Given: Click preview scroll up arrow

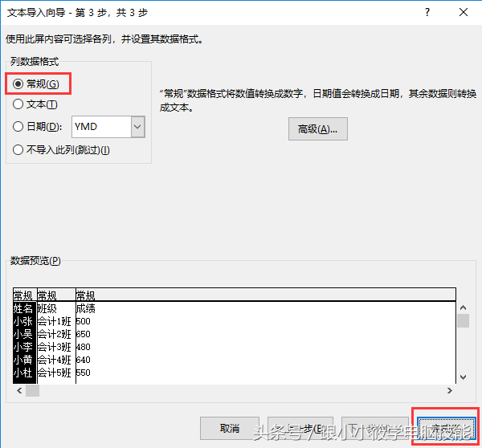Looking at the screenshot, I should click(x=463, y=307).
